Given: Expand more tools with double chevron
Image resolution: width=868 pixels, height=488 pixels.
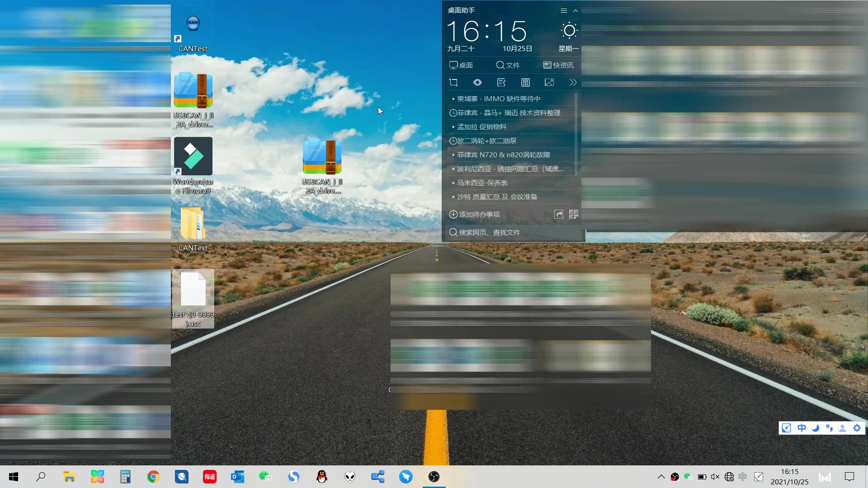Looking at the screenshot, I should [x=573, y=82].
